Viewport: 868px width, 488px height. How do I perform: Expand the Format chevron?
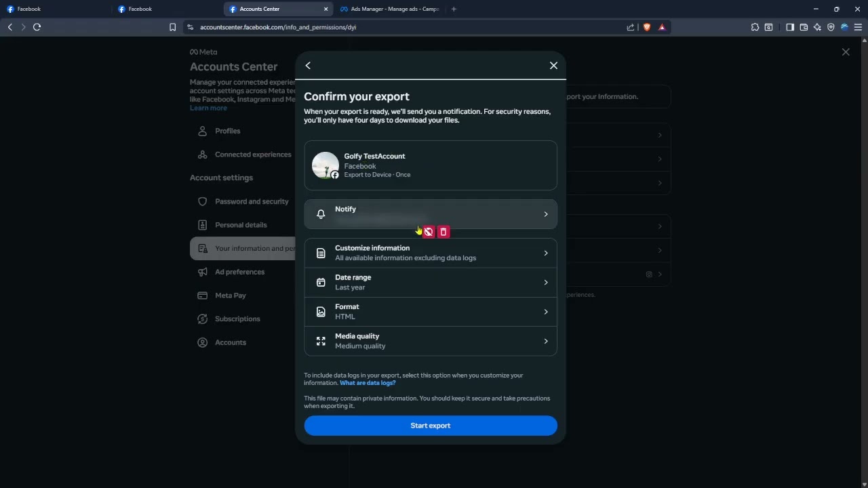(x=546, y=312)
